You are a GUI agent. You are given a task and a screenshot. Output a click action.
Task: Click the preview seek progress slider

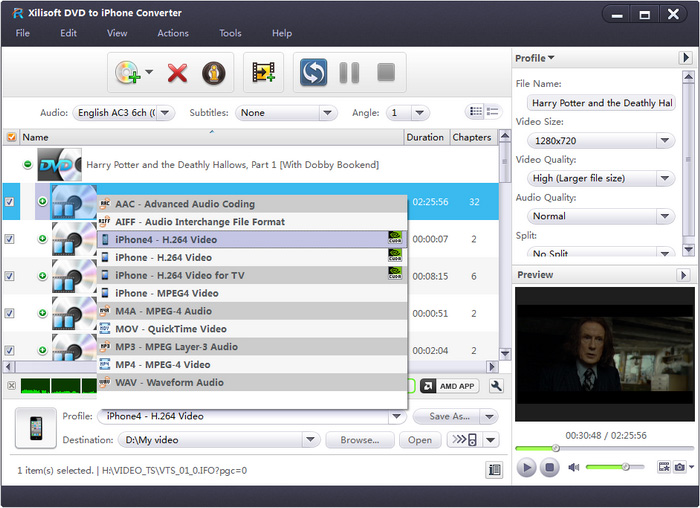pos(604,448)
